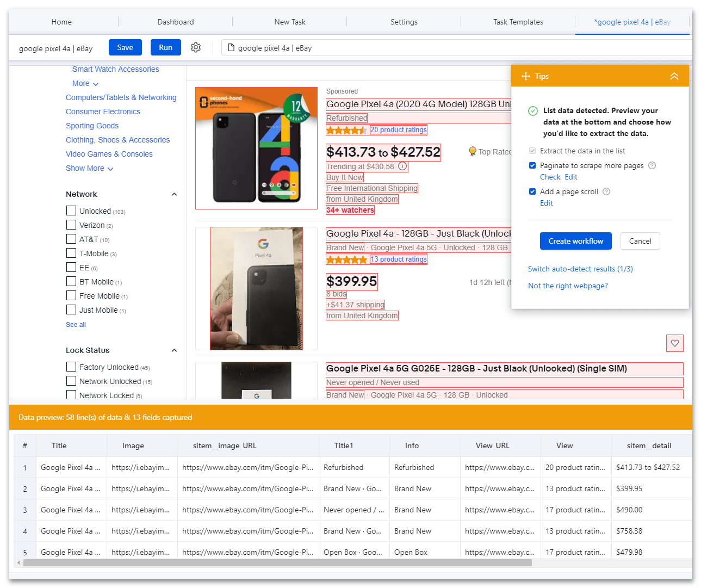The image size is (701, 588).
Task: Click the Run button
Action: point(166,47)
